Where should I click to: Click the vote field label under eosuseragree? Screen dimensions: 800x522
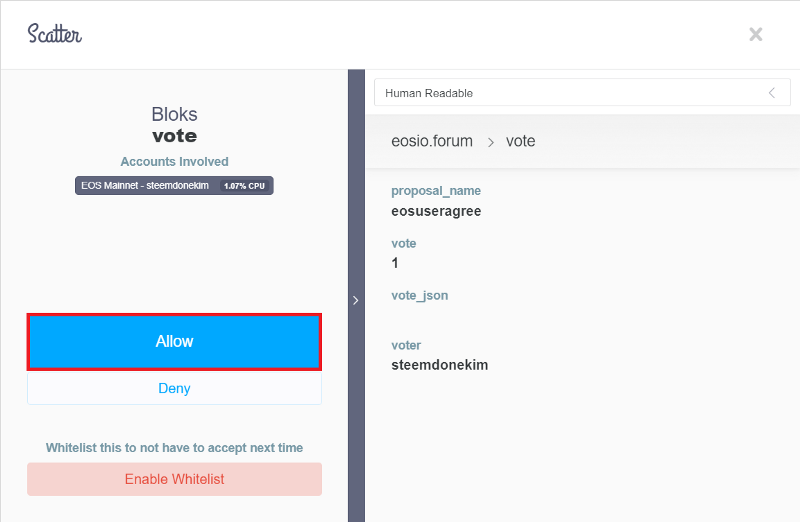(404, 243)
